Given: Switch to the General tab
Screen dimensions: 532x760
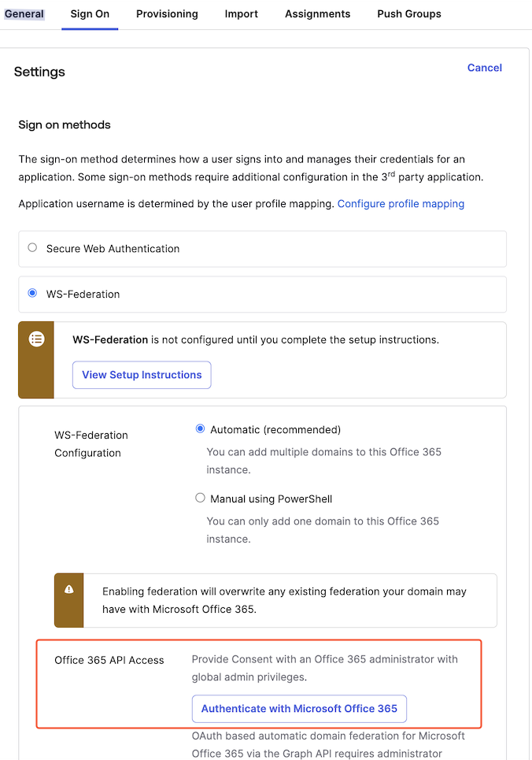Looking at the screenshot, I should click(x=24, y=13).
